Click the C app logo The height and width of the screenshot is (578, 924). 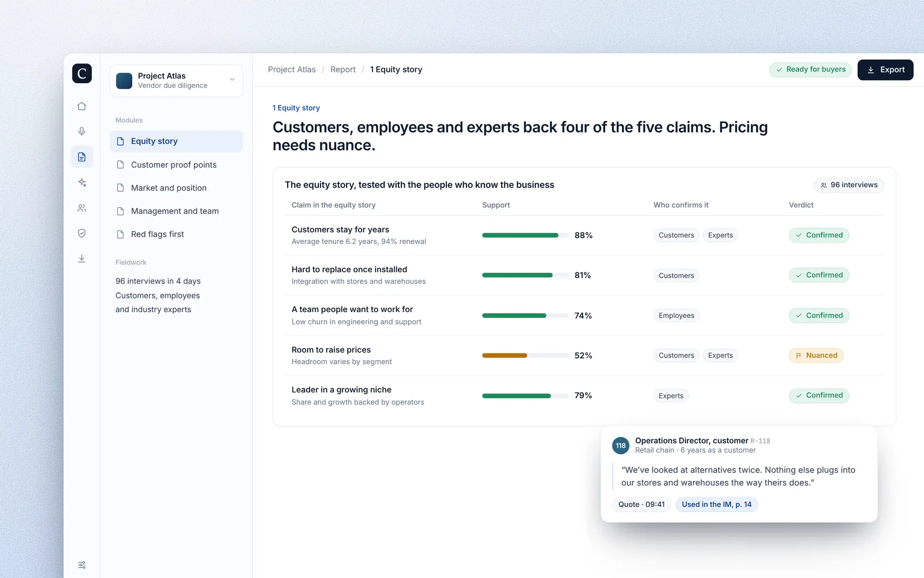[82, 73]
